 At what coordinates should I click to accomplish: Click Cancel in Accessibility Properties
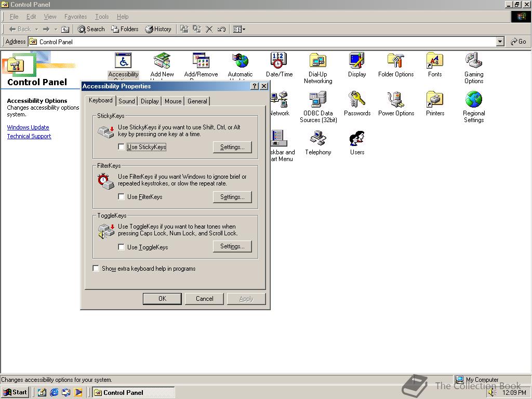pos(205,299)
